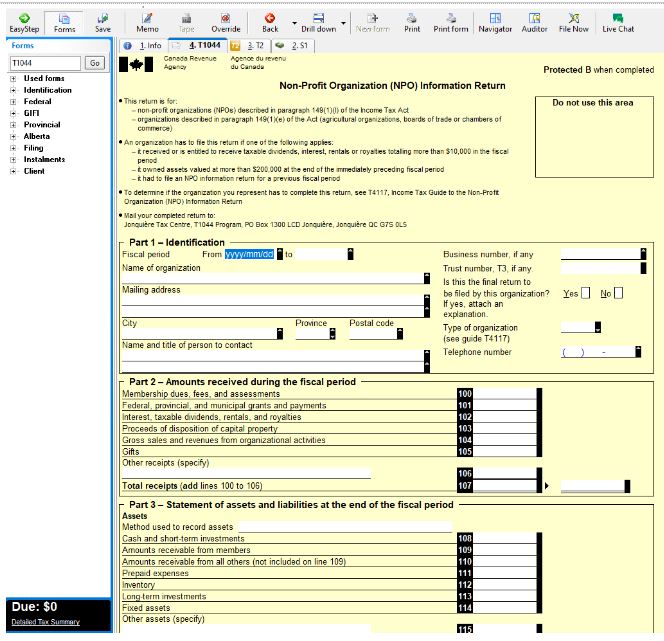Open the 2. S1 tab
Image resolution: width=664 pixels, height=641 pixels.
click(x=293, y=45)
